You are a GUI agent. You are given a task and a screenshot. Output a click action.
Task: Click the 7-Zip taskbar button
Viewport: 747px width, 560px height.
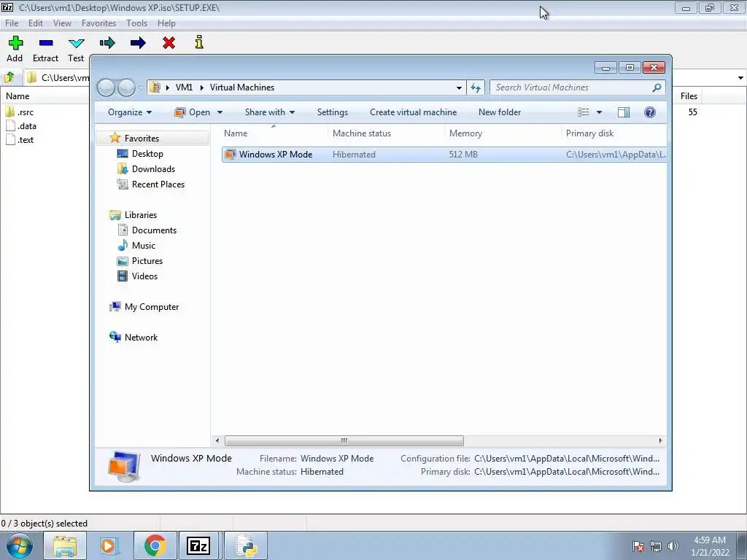click(198, 546)
